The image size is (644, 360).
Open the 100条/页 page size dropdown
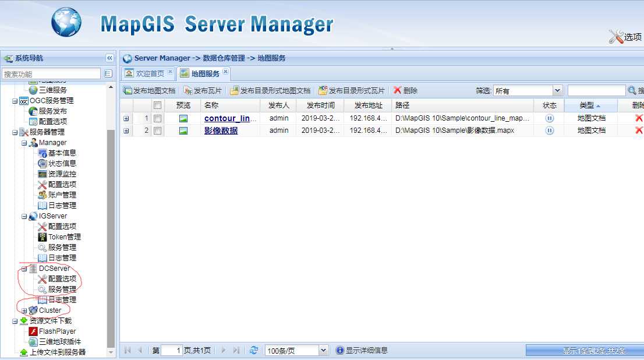(323, 351)
